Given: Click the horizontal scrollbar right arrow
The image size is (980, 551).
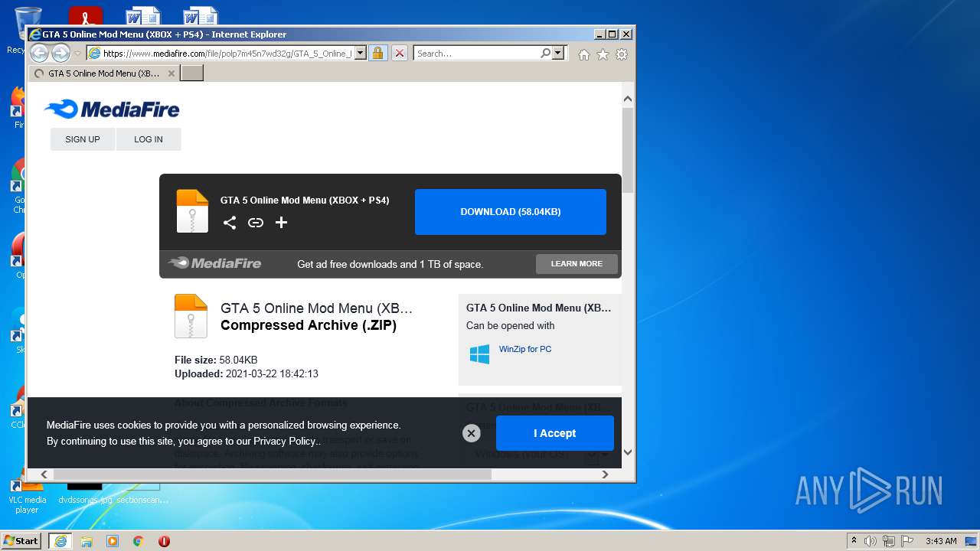Looking at the screenshot, I should pyautogui.click(x=605, y=474).
